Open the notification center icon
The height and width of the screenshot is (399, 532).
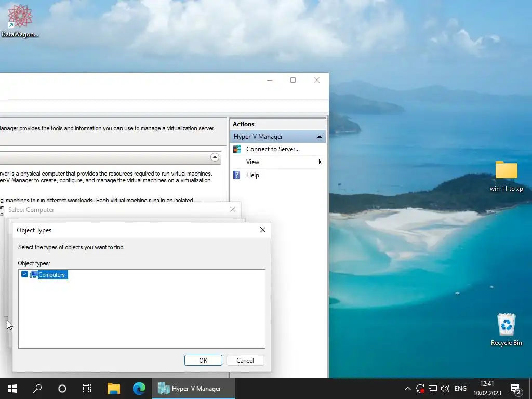pyautogui.click(x=515, y=389)
